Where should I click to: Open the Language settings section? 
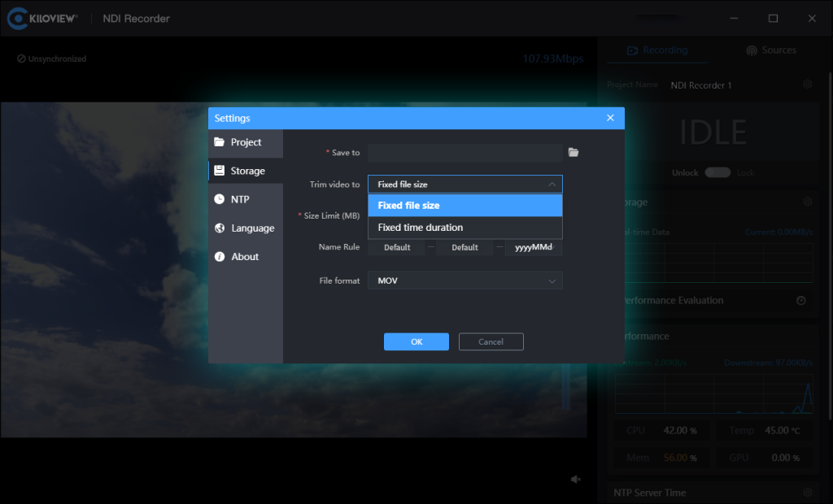coord(252,228)
